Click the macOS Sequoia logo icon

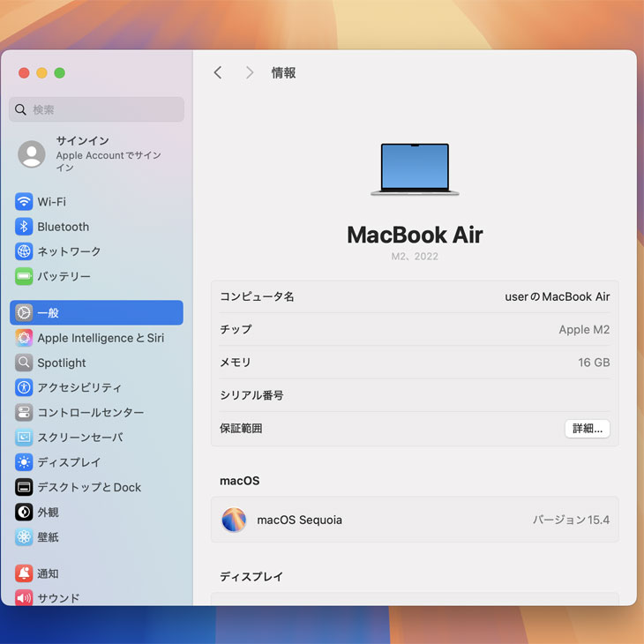tap(234, 520)
